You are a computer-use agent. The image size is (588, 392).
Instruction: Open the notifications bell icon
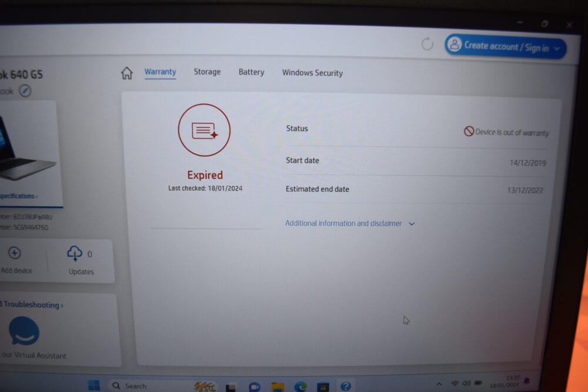pyautogui.click(x=527, y=381)
